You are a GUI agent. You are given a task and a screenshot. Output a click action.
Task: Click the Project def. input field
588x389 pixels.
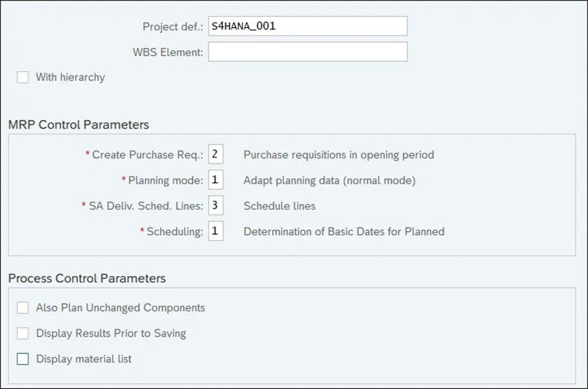click(x=308, y=26)
